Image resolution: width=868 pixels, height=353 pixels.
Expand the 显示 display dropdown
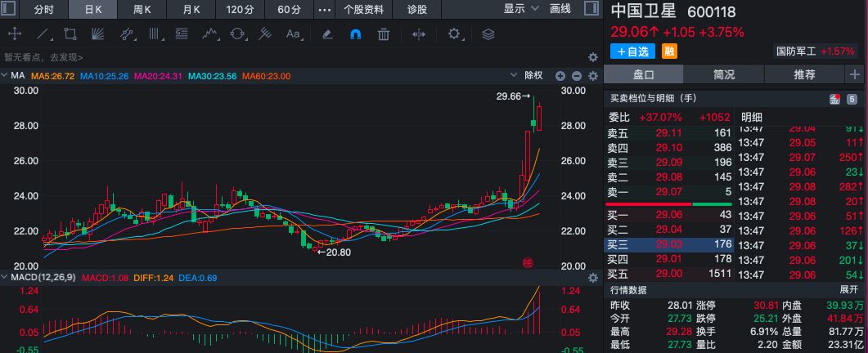coord(520,9)
